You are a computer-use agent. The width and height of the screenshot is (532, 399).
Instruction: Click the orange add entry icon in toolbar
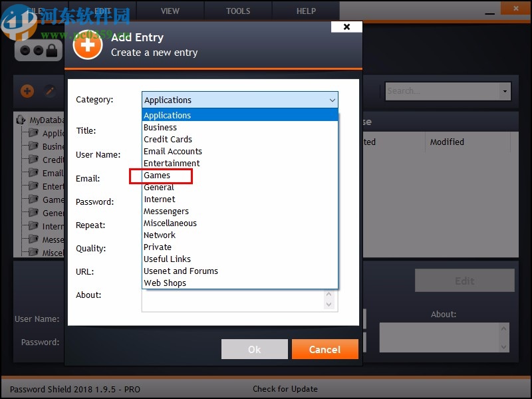pyautogui.click(x=27, y=91)
